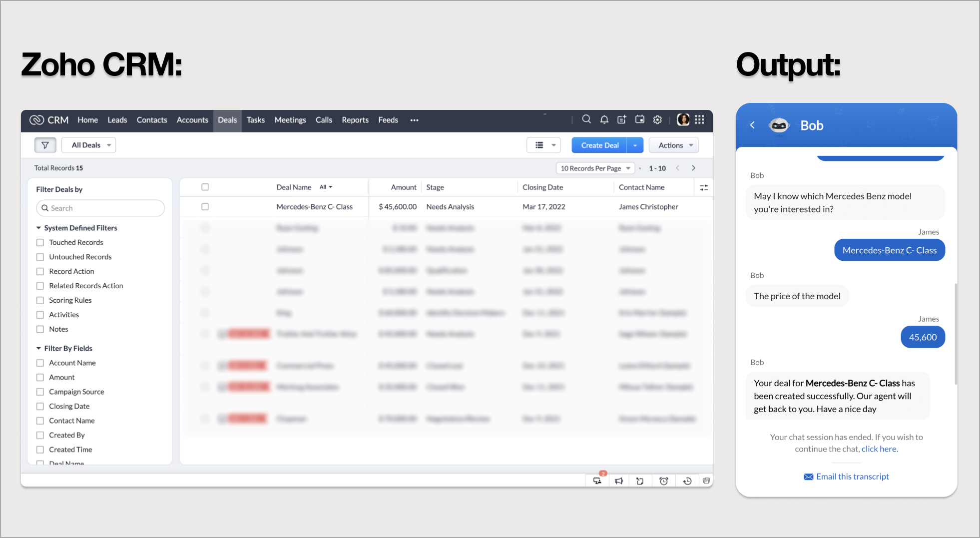The image size is (980, 538).
Task: Click the sticky note icon in bottom bar
Action: tap(640, 481)
